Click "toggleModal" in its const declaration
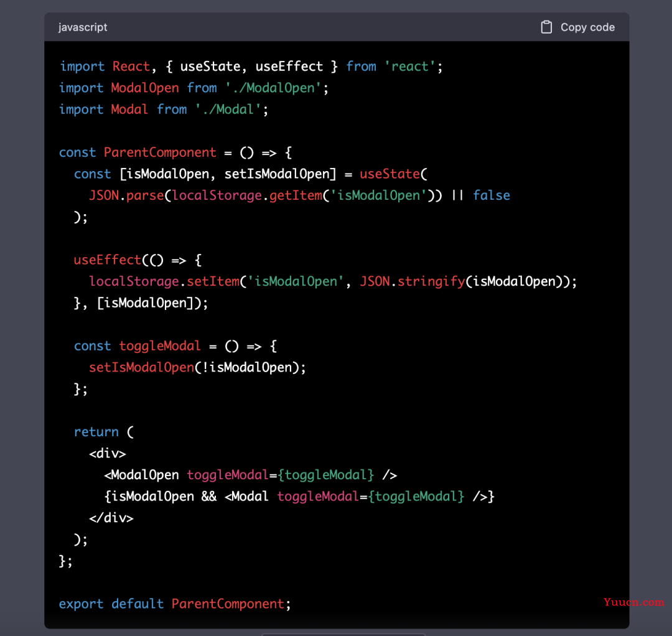Screen dimensions: 672x636 coord(159,346)
